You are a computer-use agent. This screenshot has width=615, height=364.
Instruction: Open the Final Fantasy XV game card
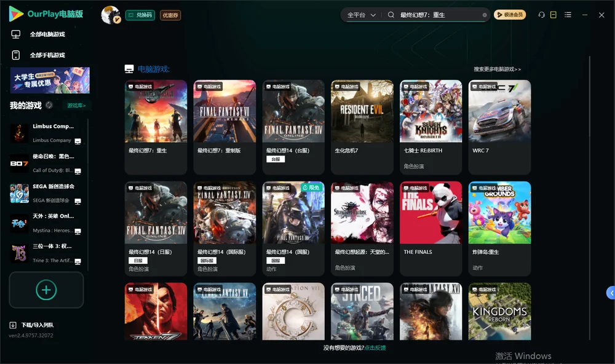pyautogui.click(x=224, y=312)
